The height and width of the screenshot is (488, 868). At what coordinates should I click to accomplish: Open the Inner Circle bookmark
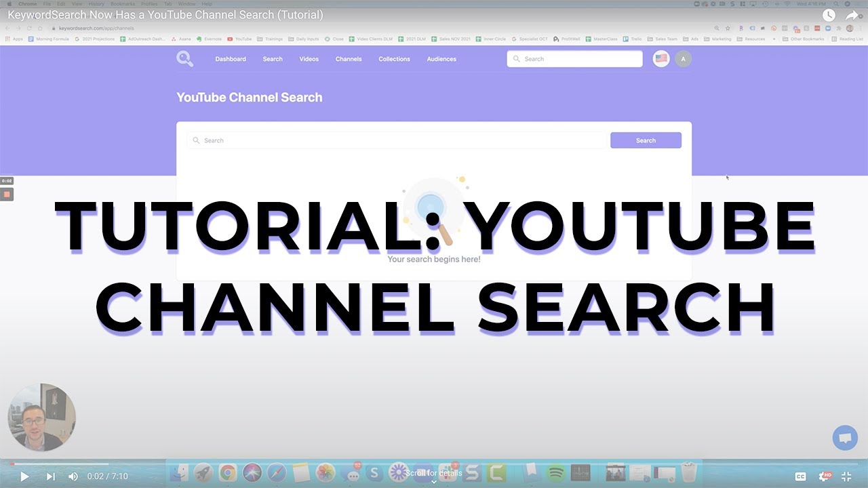click(x=492, y=39)
